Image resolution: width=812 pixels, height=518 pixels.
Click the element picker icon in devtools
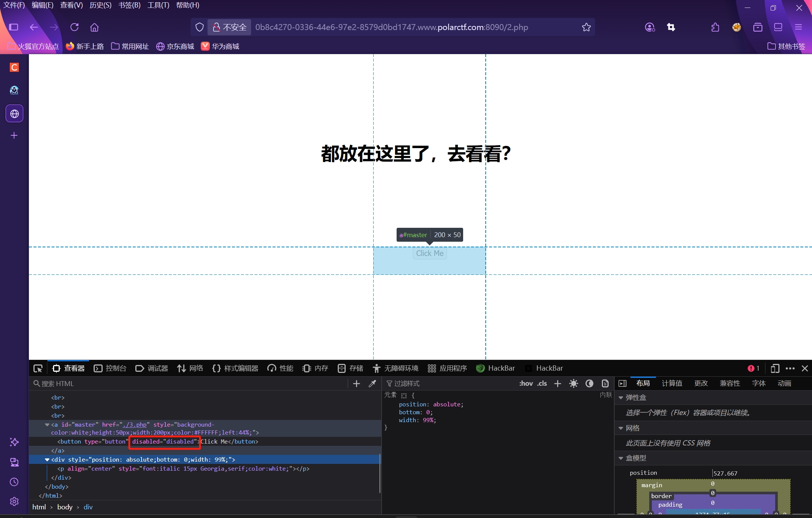(x=38, y=368)
